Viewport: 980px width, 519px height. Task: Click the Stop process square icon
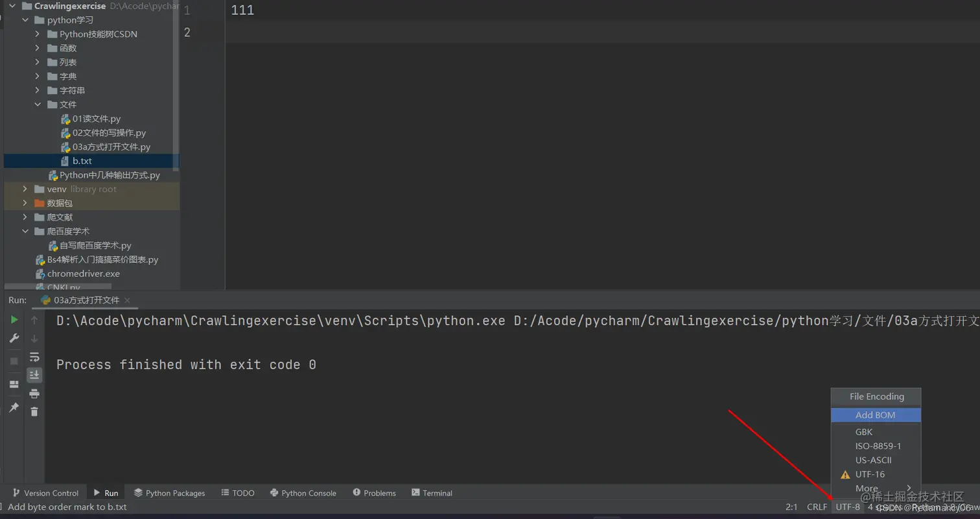[14, 361]
